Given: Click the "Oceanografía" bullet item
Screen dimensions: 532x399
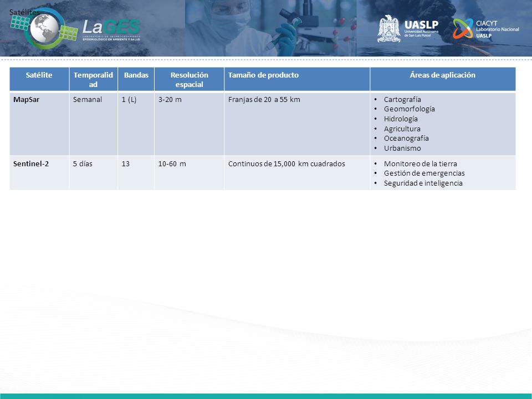Looking at the screenshot, I should pyautogui.click(x=406, y=139).
